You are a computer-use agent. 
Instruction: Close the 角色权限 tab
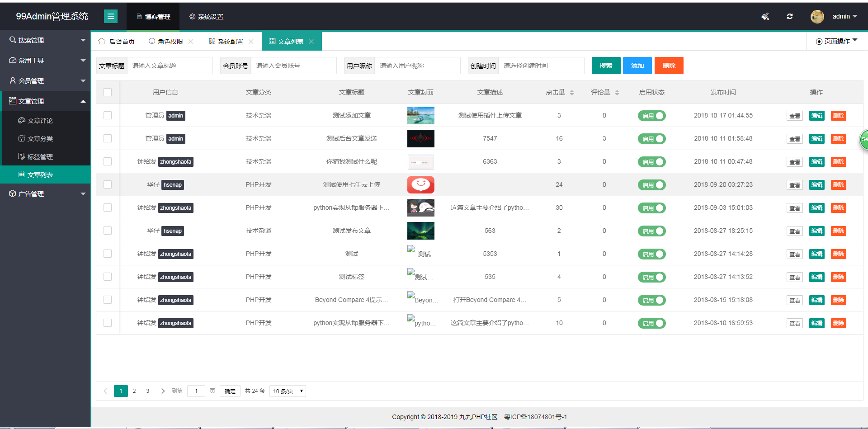pyautogui.click(x=191, y=42)
